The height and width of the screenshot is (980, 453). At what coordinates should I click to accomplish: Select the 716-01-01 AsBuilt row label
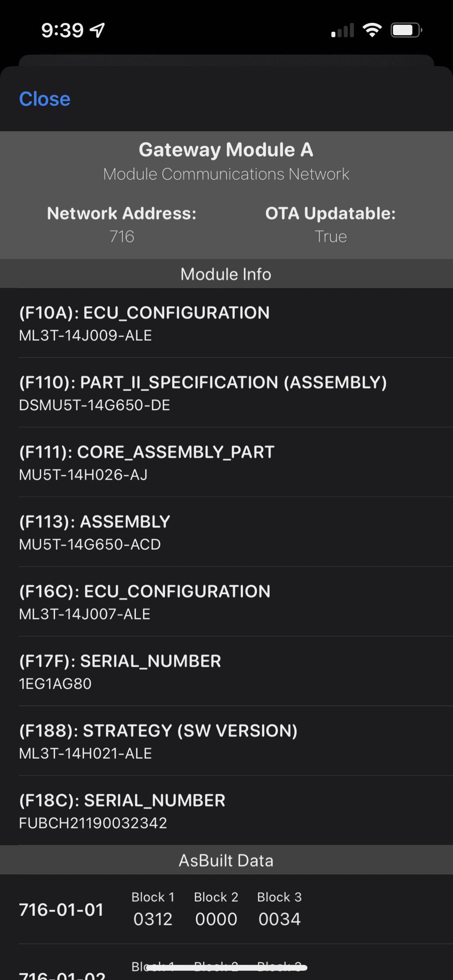[62, 910]
